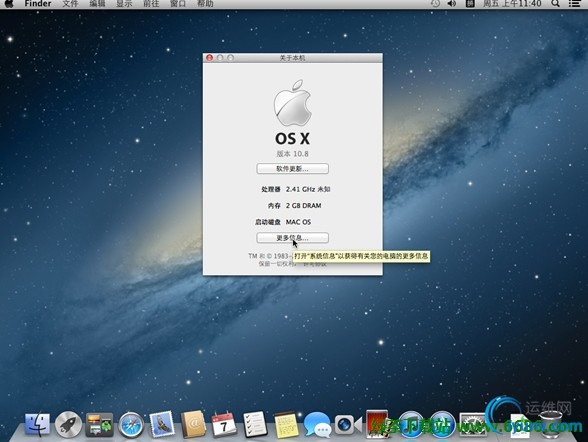The height and width of the screenshot is (442, 588).
Task: Open yellow Notes icon in dock
Action: click(x=286, y=425)
